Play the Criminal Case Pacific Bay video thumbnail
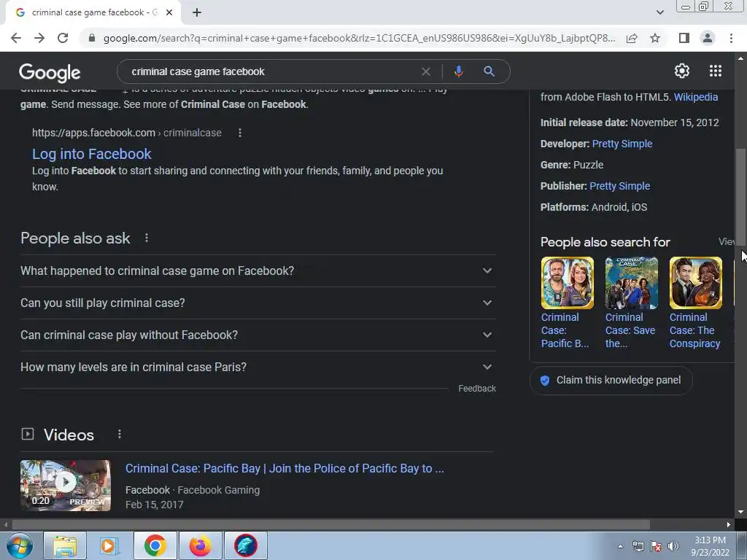Screen dimensions: 747x560 pos(66,485)
